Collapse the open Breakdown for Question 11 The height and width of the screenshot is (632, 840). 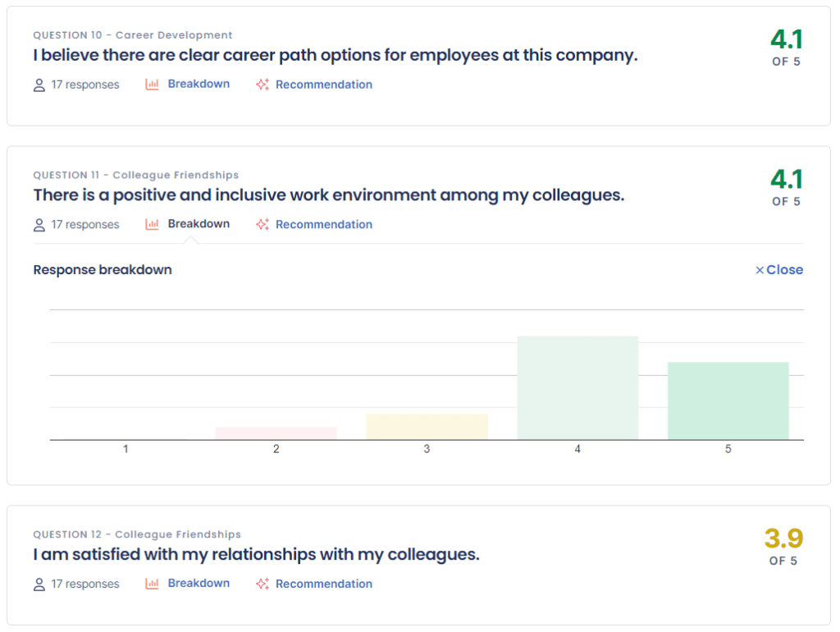click(199, 223)
